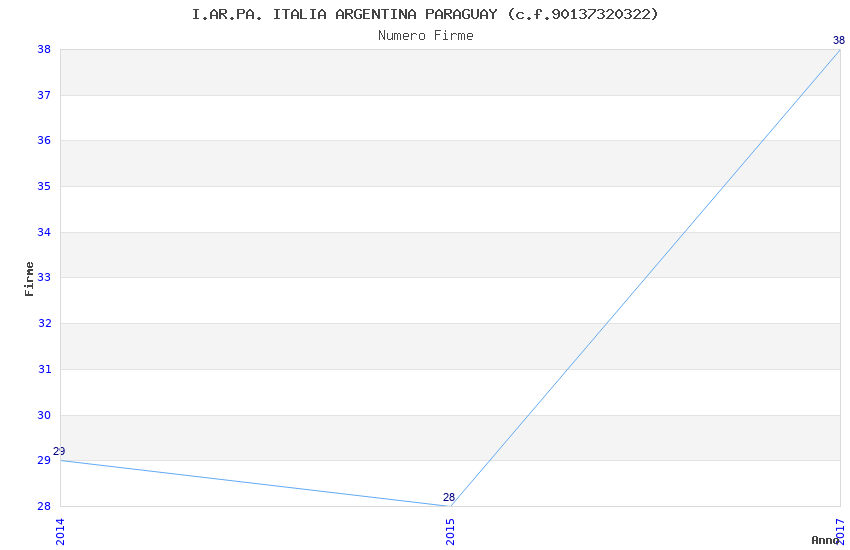850x550 pixels.
Task: Click the data point label 29 at 2014
Action: click(59, 451)
